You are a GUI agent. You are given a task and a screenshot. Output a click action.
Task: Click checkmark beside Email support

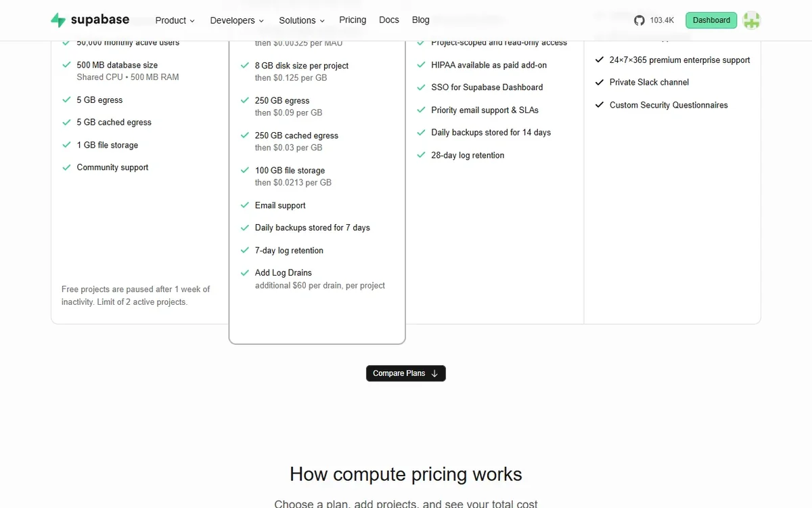pyautogui.click(x=245, y=205)
